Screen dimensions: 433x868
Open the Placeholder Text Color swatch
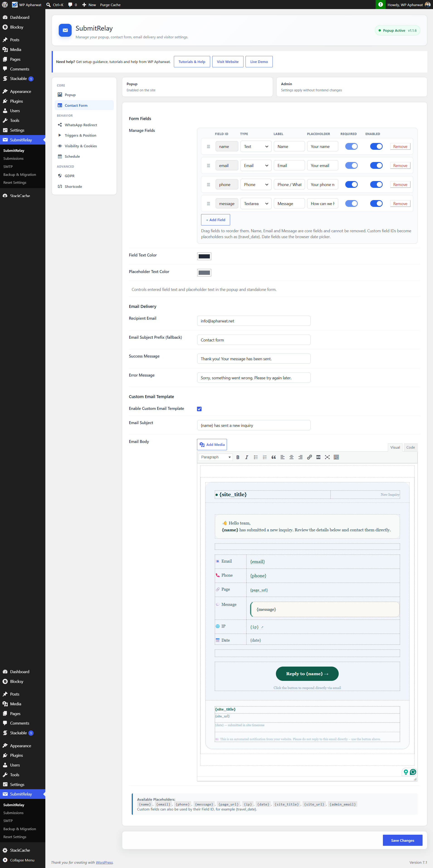tap(204, 273)
